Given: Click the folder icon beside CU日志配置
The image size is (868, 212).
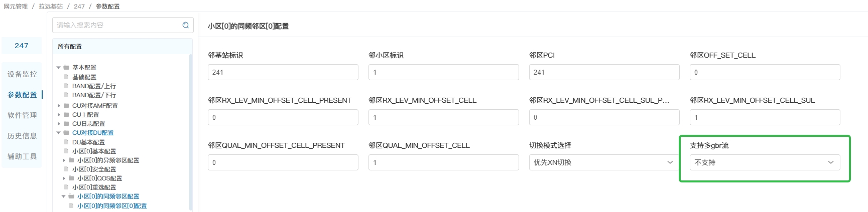Looking at the screenshot, I should [66, 124].
